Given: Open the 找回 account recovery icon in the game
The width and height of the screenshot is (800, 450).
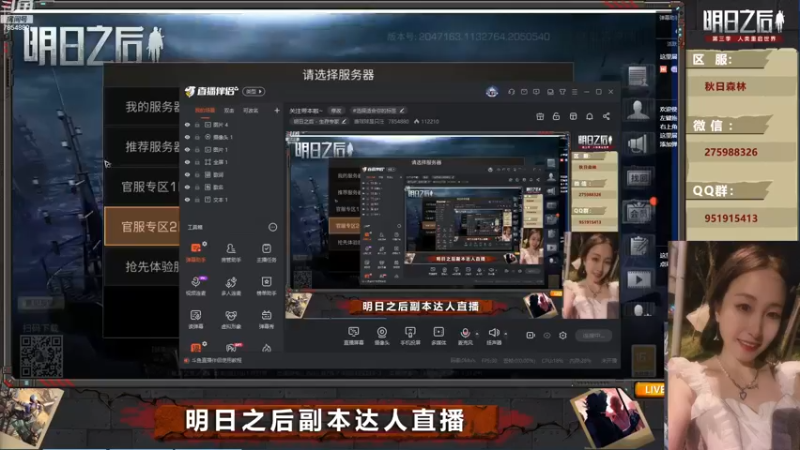Looking at the screenshot, I should pyautogui.click(x=638, y=178).
